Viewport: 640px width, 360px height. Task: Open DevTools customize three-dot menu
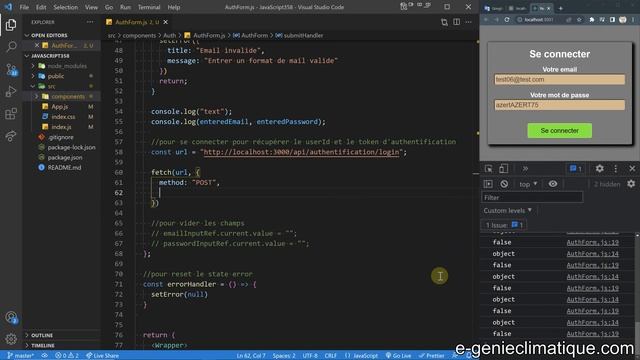point(616,169)
